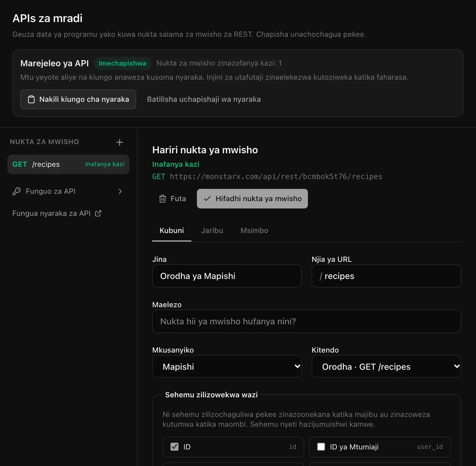Click the Jina input field with Orodha ya Mapishi
The height and width of the screenshot is (466, 476).
[x=227, y=276]
